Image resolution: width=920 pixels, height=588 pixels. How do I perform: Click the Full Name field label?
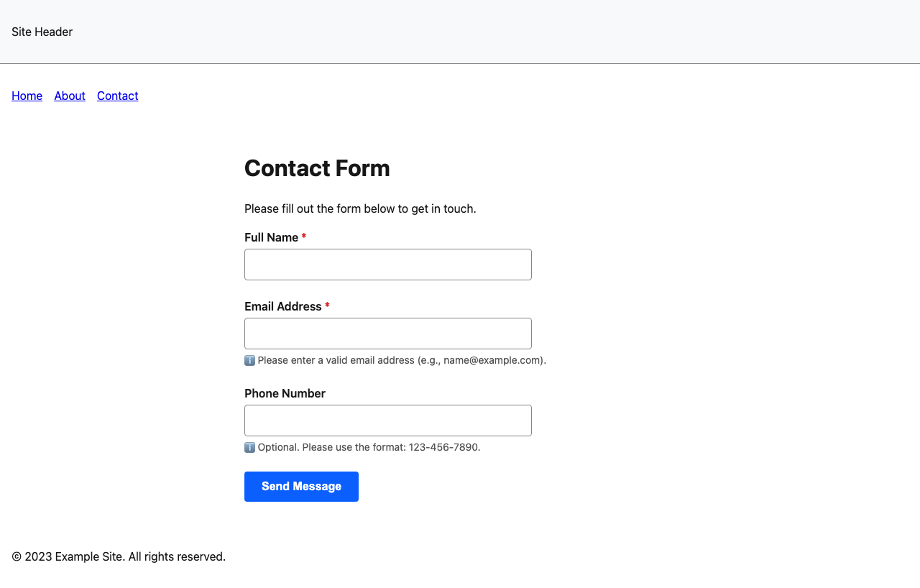coord(271,237)
